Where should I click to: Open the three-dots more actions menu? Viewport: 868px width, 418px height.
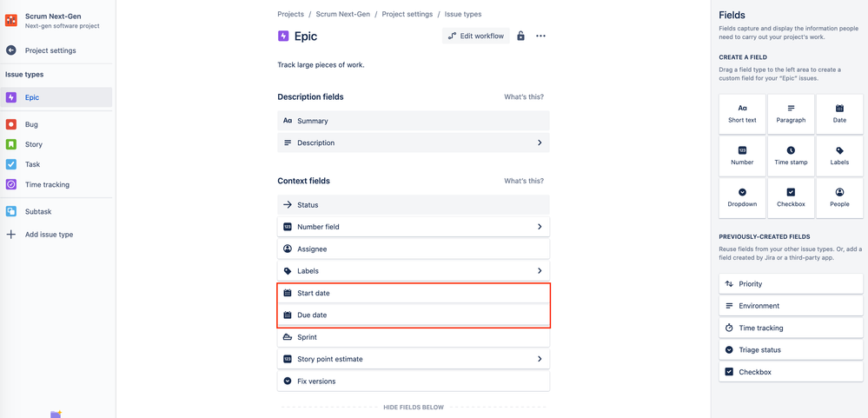(x=540, y=36)
